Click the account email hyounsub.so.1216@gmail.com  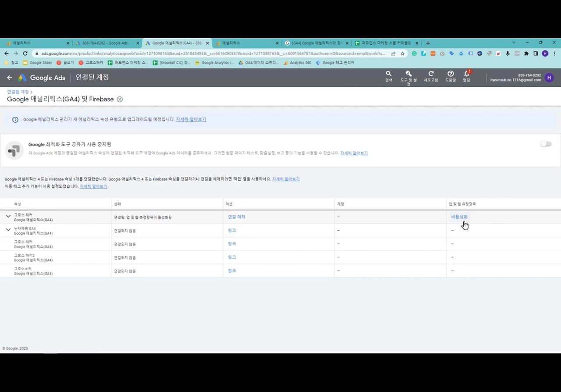(516, 80)
